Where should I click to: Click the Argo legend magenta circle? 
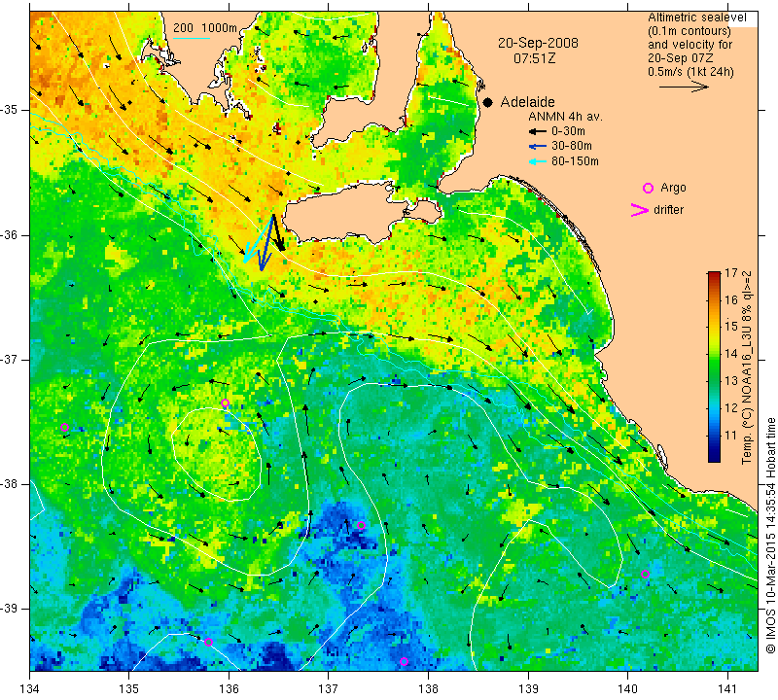coord(648,188)
